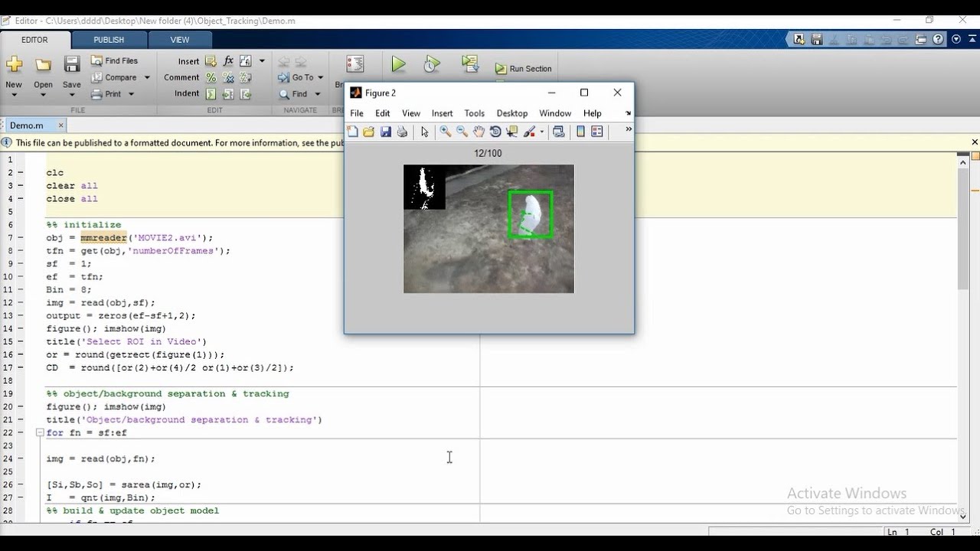Click the green Run button
The width and height of the screenshot is (980, 551).
coord(398,65)
